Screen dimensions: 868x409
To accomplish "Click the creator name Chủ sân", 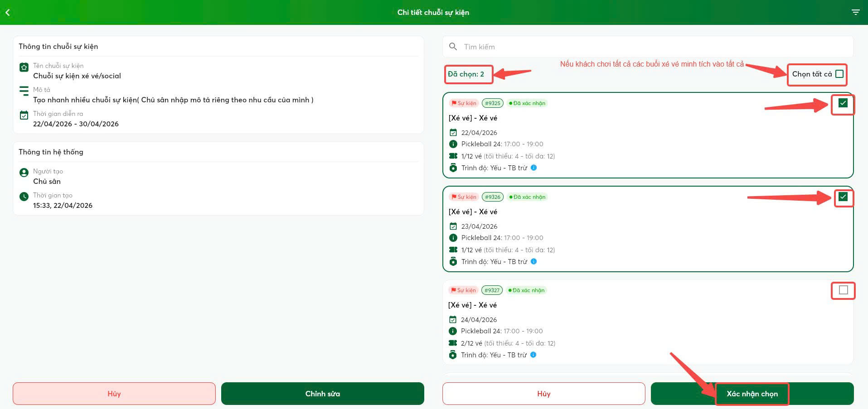I will pyautogui.click(x=47, y=182).
